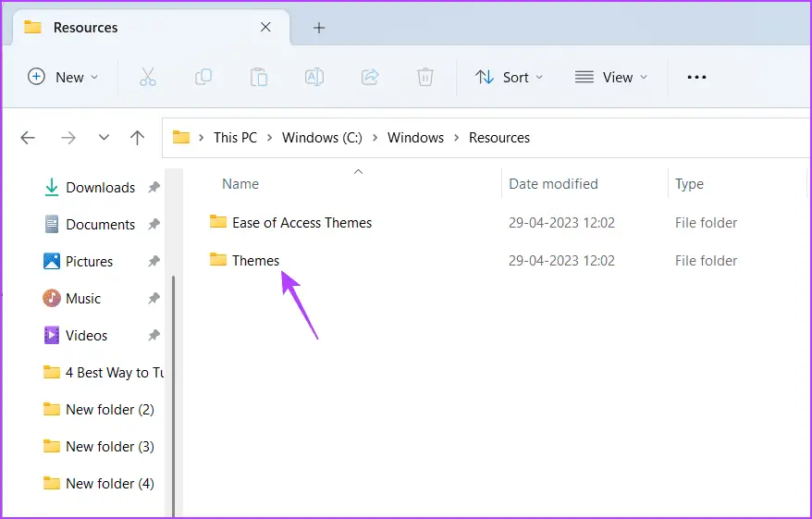Click This PC in address bar
Viewport: 812px width, 519px height.
(235, 138)
